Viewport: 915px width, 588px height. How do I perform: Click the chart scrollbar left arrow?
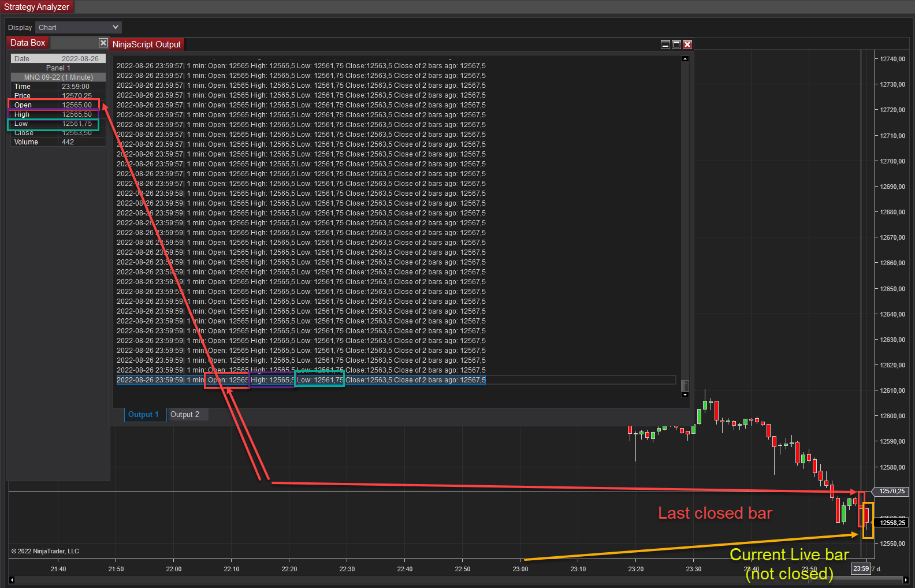pos(12,580)
